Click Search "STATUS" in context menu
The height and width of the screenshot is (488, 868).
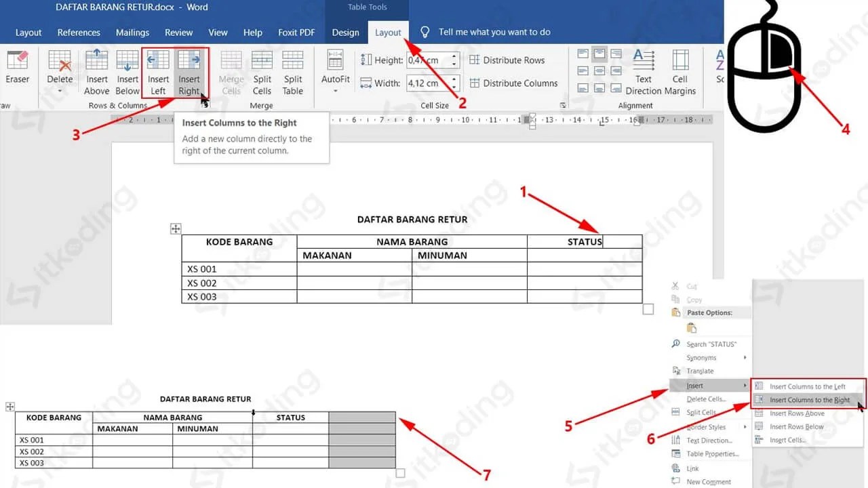coord(709,344)
